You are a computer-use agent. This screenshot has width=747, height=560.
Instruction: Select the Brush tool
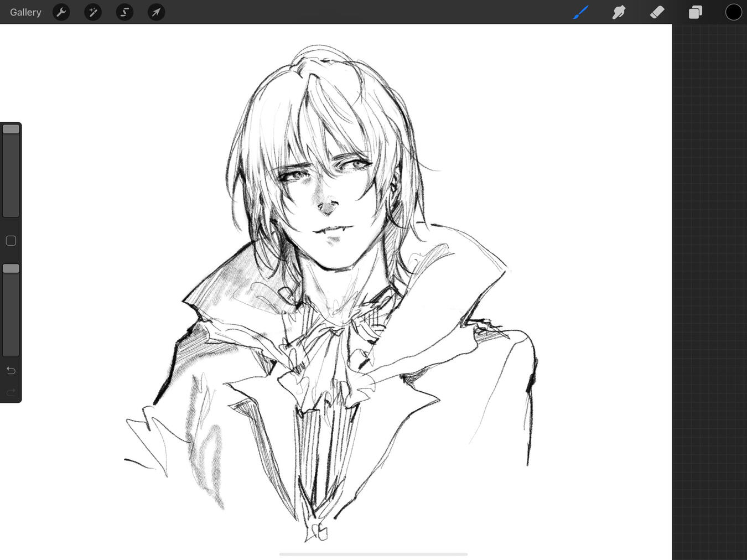[580, 12]
